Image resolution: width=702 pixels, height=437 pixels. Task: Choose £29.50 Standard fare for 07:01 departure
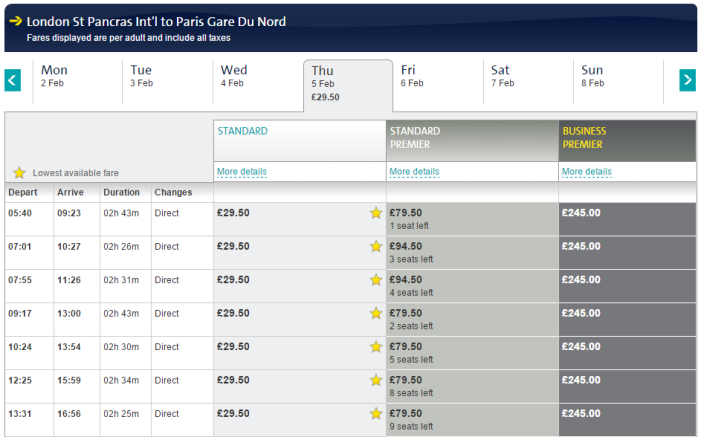click(x=300, y=253)
